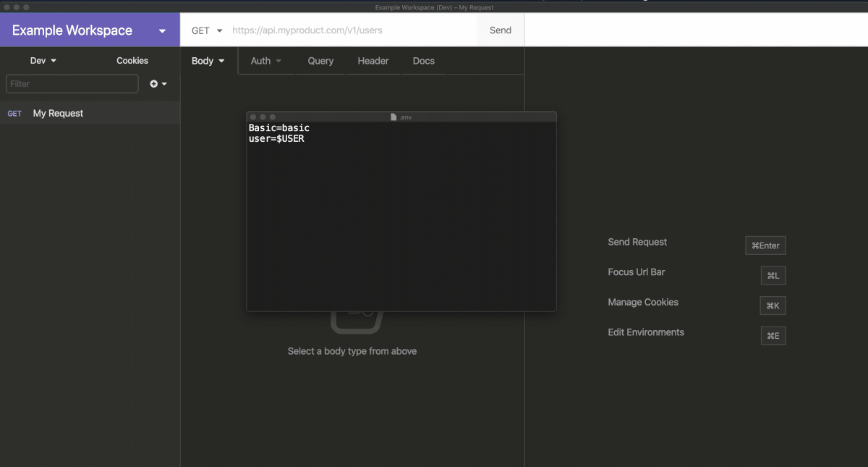Send the request with Send button
The height and width of the screenshot is (467, 868).
pyautogui.click(x=501, y=30)
